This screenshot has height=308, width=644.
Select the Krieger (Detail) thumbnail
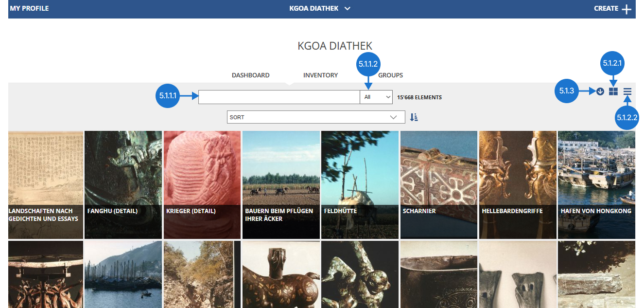tap(202, 184)
